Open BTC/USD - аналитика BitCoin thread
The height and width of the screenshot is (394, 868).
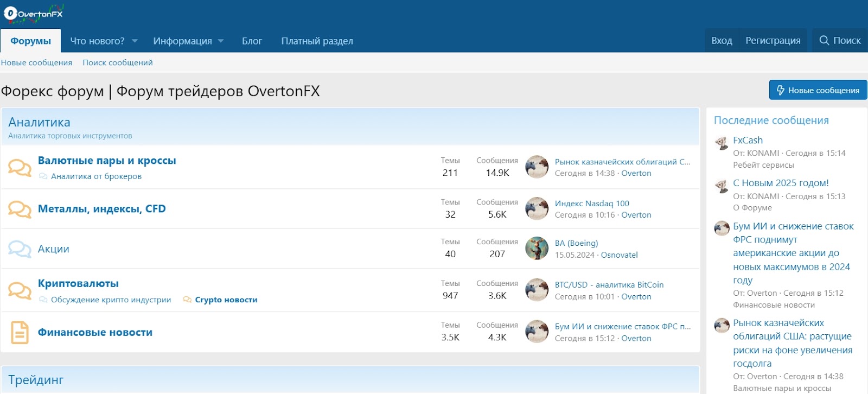click(x=609, y=285)
